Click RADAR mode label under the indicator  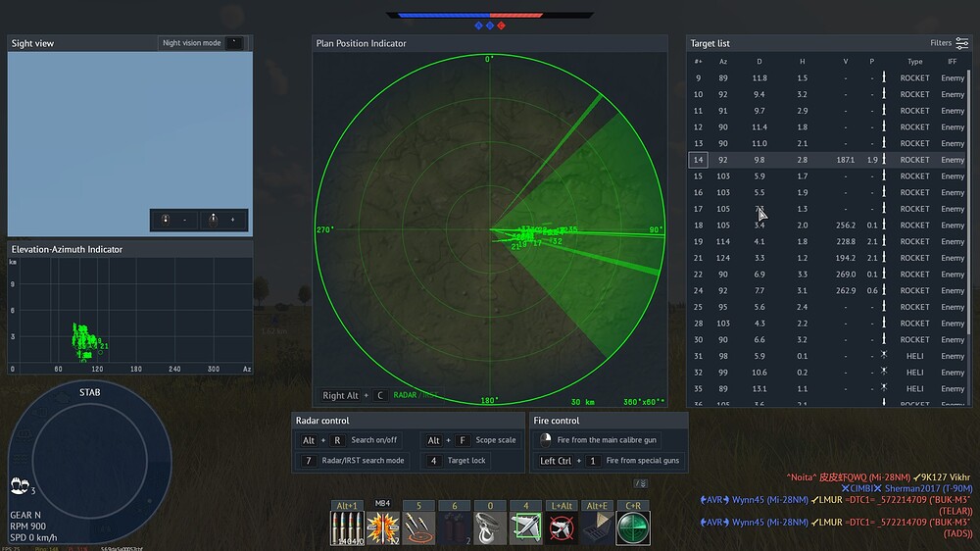405,395
